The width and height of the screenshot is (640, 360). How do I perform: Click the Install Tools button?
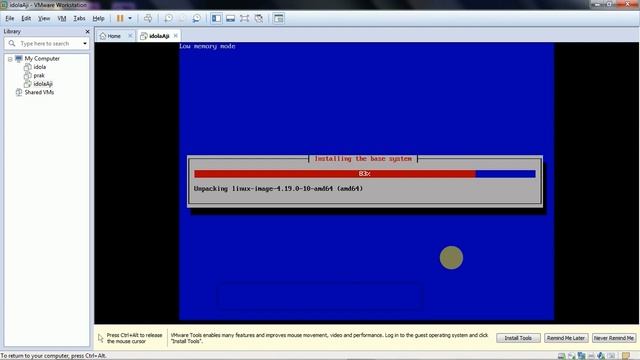(x=518, y=338)
